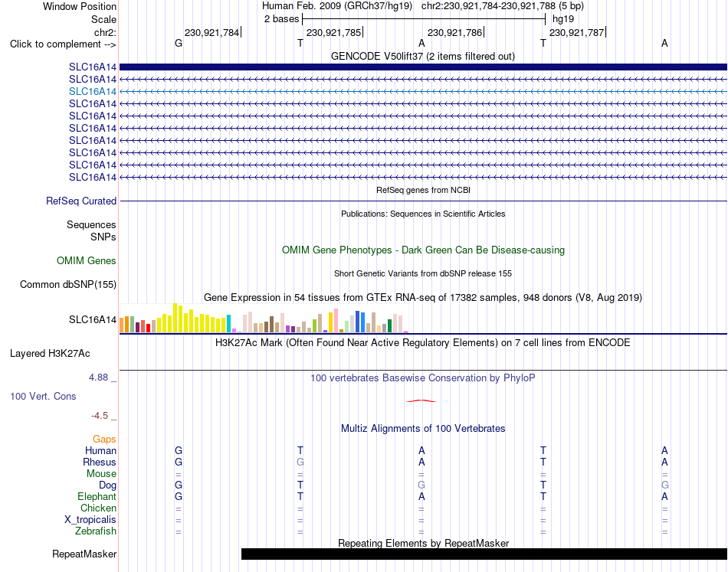Click the 'Common dbSNP(155)' label
This screenshot has width=728, height=572.
[x=67, y=284]
